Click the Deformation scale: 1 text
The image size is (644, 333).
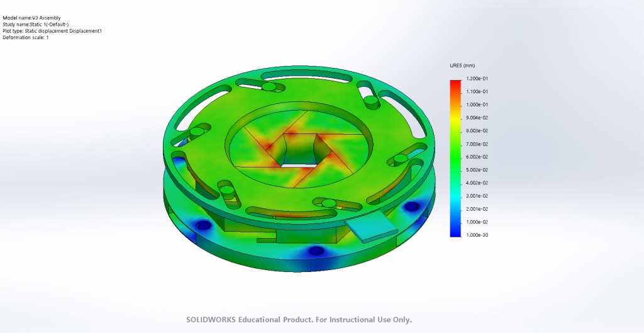(x=26, y=38)
